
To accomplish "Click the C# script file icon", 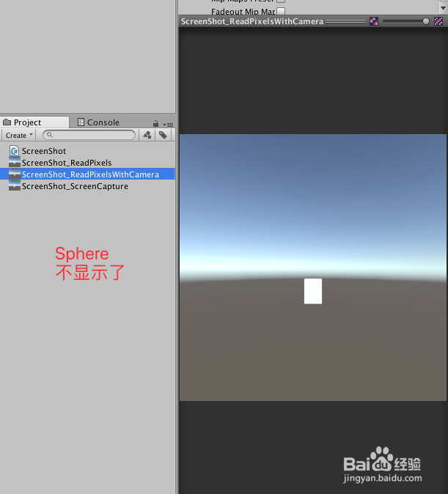I will pos(14,151).
